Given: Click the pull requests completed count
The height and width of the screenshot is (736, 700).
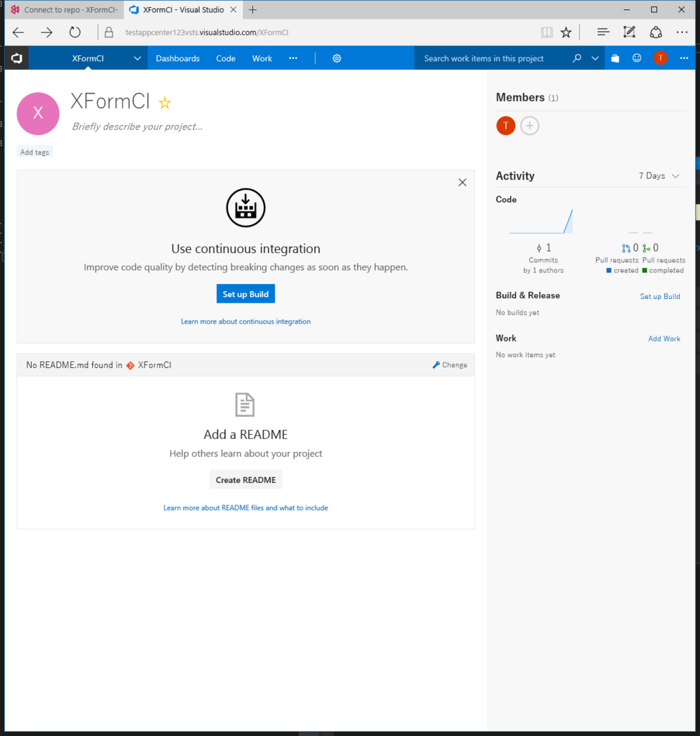Looking at the screenshot, I should 650,248.
